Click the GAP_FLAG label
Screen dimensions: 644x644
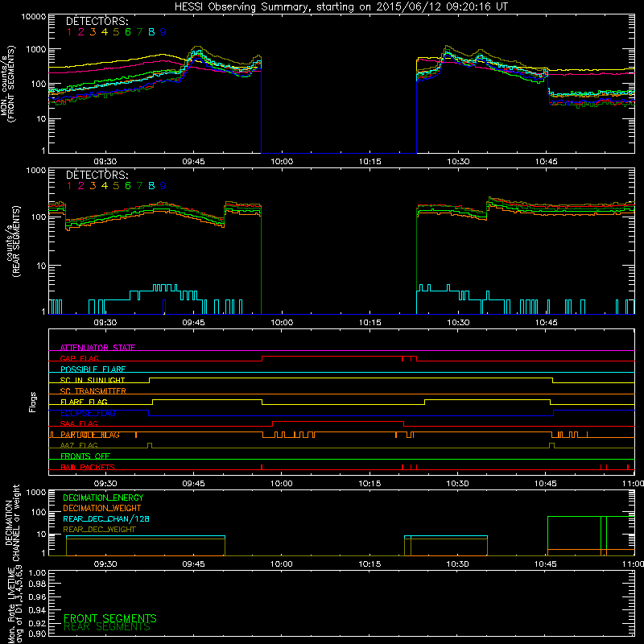[x=79, y=358]
